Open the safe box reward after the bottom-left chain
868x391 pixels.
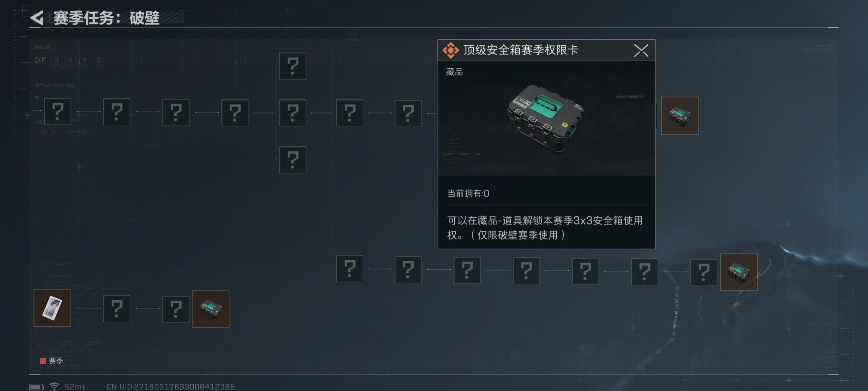coord(211,309)
